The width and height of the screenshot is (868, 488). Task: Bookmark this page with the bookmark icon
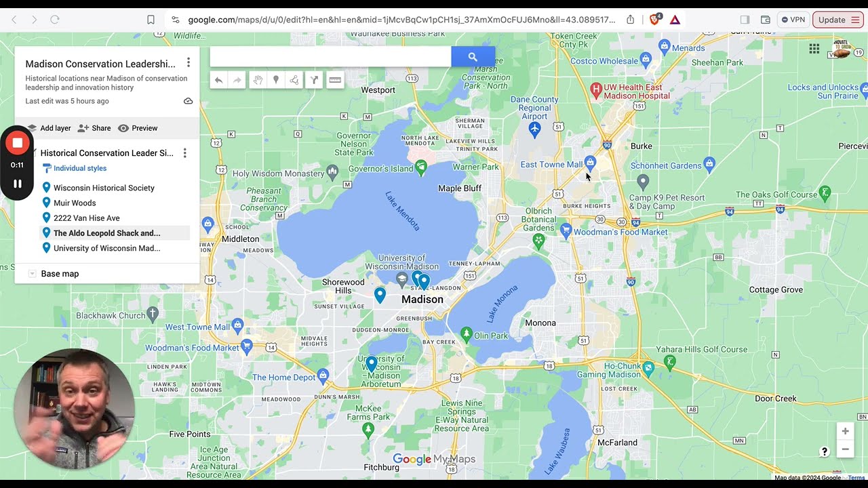[x=151, y=20]
